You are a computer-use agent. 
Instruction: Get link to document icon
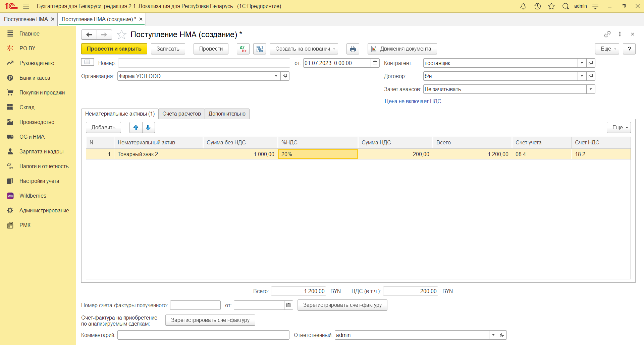(607, 34)
